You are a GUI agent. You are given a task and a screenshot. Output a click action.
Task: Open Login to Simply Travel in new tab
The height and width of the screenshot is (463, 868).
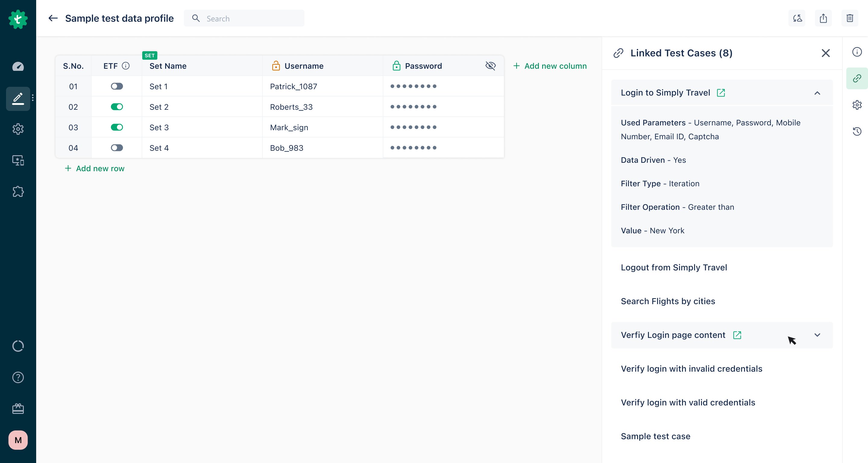click(x=721, y=93)
